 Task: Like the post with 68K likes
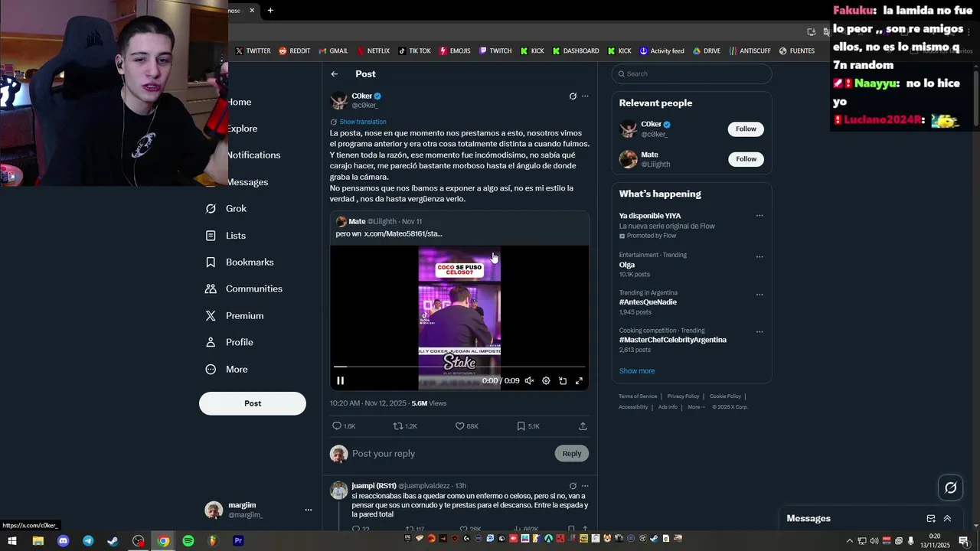pyautogui.click(x=467, y=426)
